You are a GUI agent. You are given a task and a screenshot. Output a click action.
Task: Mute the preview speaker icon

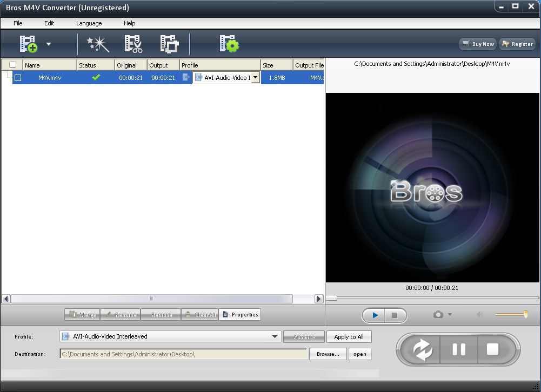coord(479,314)
